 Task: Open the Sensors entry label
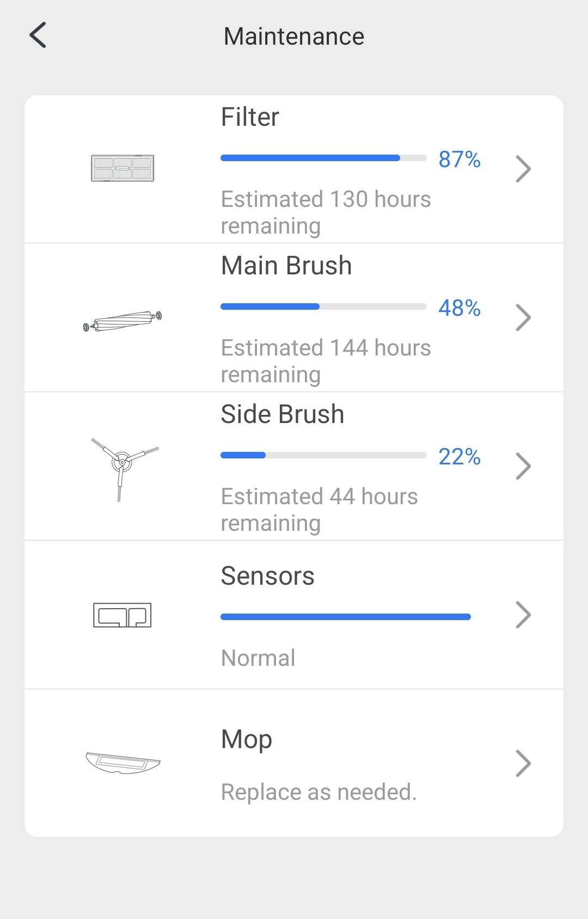coord(267,576)
